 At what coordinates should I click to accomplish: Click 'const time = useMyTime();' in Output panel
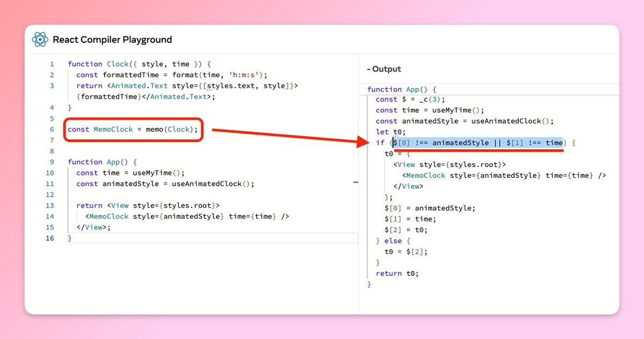(430, 110)
